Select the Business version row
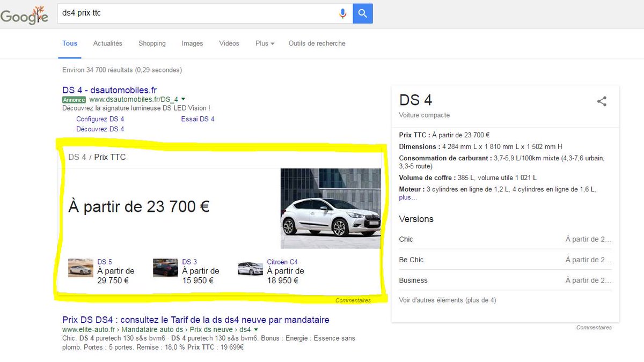Screen dimensions: 644x362 coord(505,280)
